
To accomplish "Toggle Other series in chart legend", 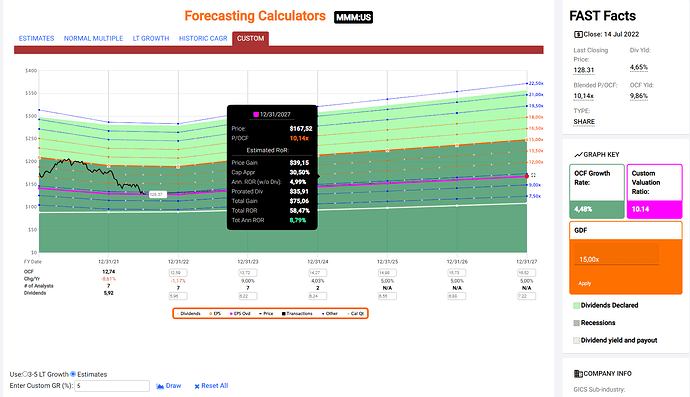I will 330,313.
